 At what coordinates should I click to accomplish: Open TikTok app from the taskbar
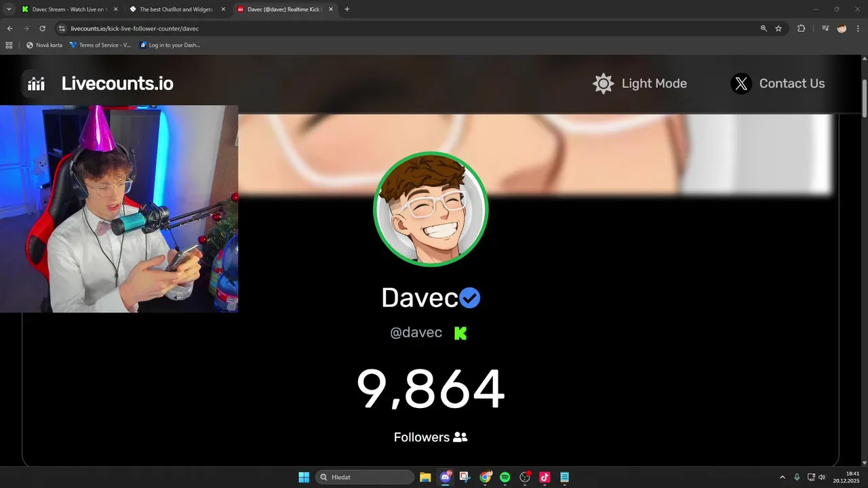click(x=545, y=477)
